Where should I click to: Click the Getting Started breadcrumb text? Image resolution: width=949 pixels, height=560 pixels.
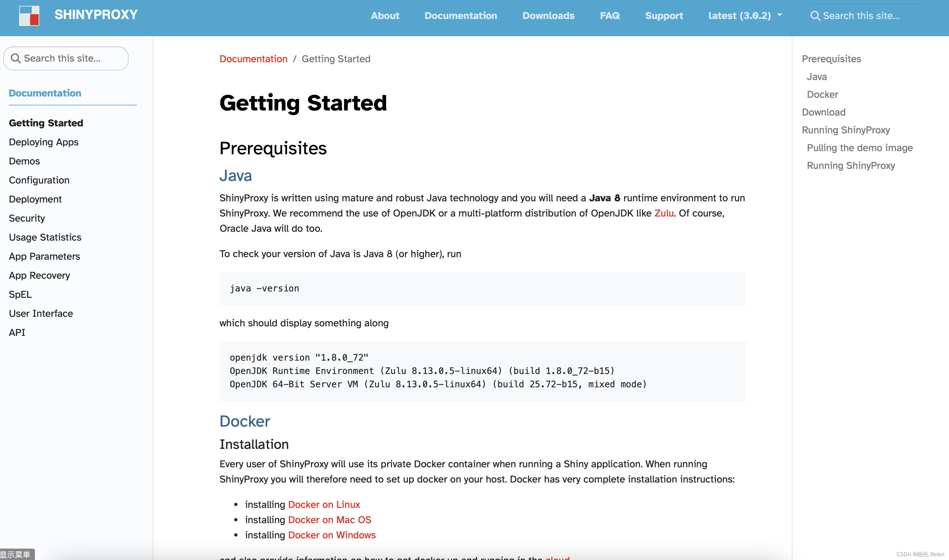[336, 59]
